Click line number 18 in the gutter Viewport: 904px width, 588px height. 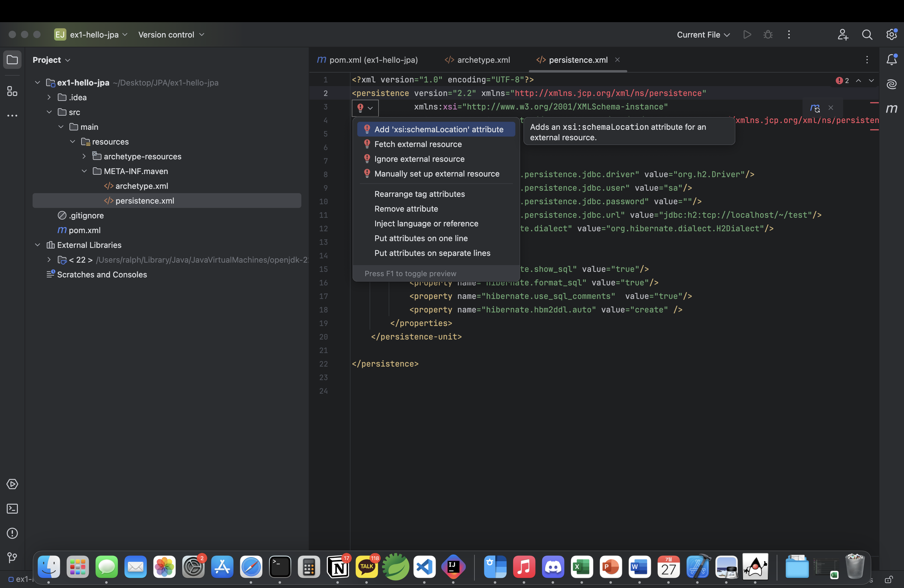tap(323, 310)
